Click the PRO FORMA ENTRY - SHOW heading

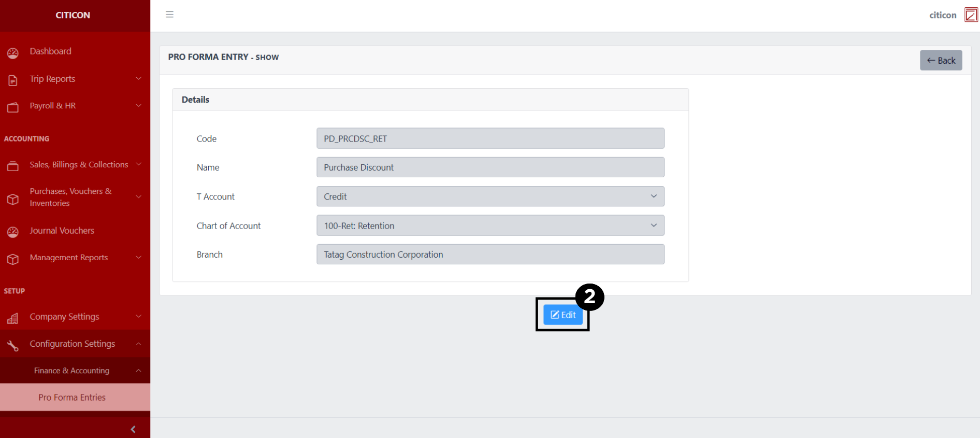(x=223, y=57)
